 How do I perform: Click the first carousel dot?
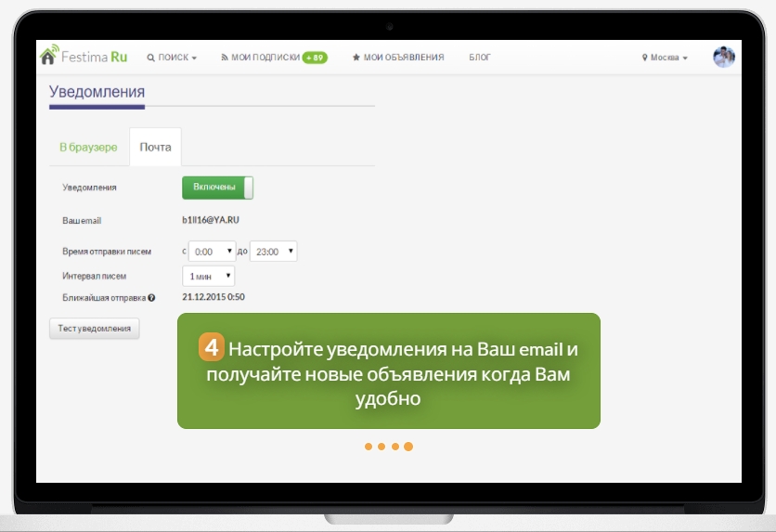coord(369,447)
